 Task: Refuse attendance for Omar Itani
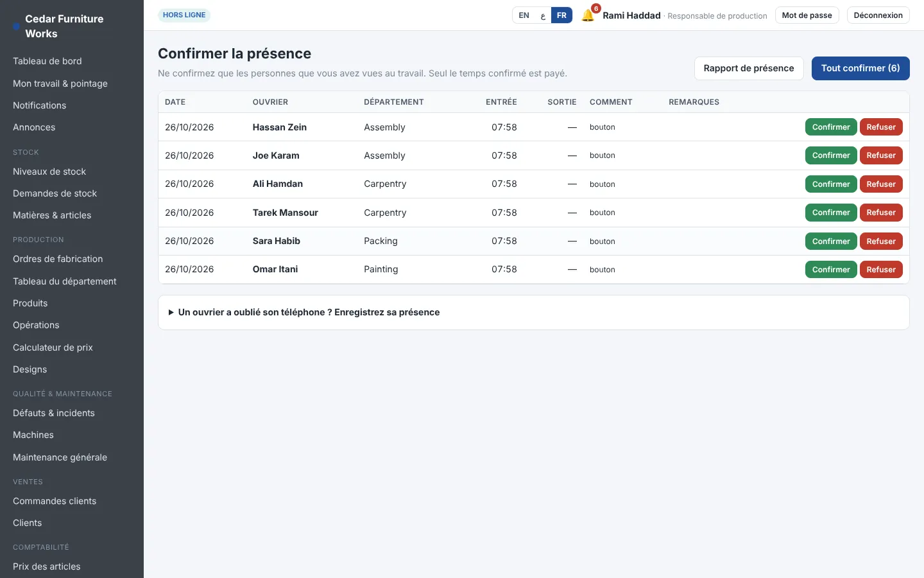(x=881, y=270)
